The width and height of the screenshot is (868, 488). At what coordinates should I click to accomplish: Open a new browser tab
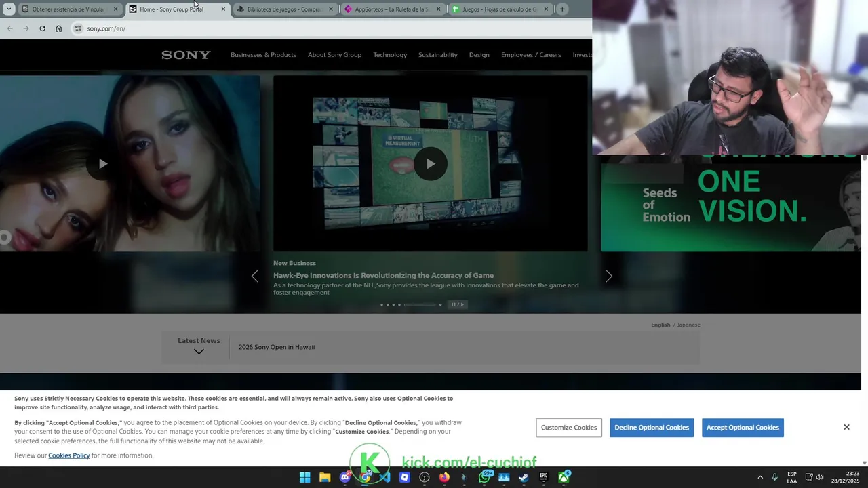(562, 9)
